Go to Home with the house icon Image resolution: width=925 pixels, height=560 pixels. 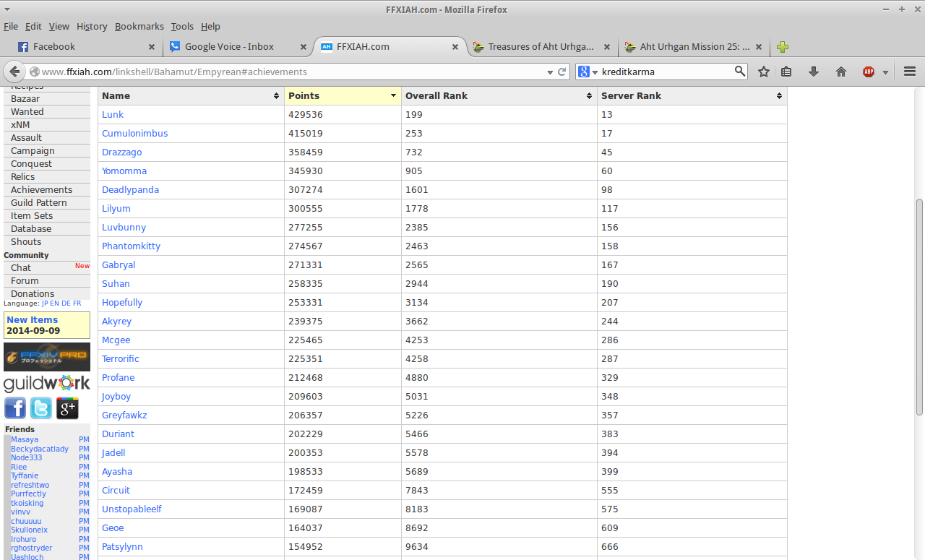841,72
